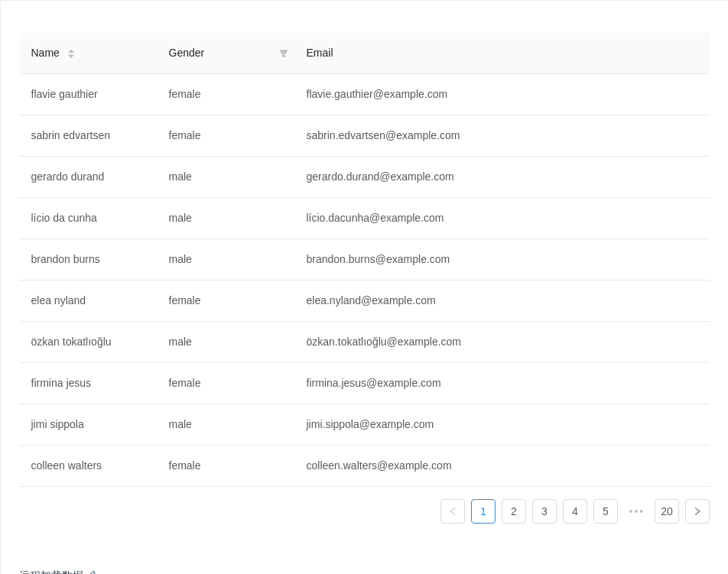Go to the previous page arrow
The width and height of the screenshot is (728, 574).
pyautogui.click(x=453, y=511)
